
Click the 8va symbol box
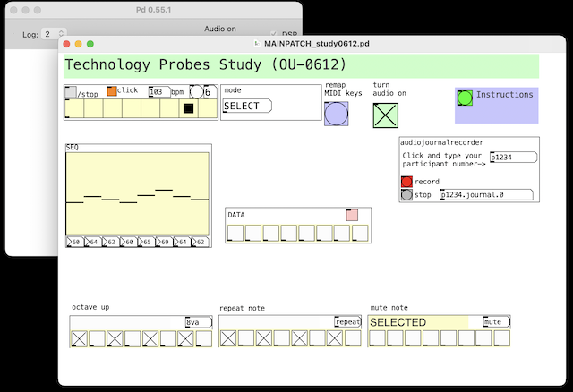point(199,322)
